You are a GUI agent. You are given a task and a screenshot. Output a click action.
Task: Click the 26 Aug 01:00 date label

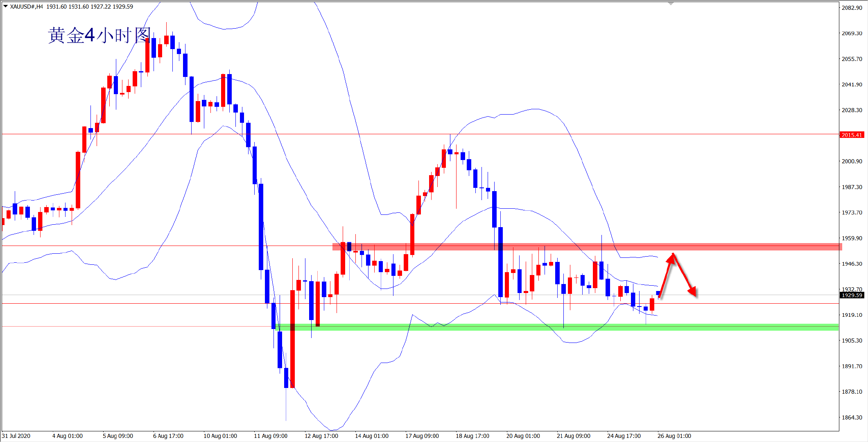[674, 436]
